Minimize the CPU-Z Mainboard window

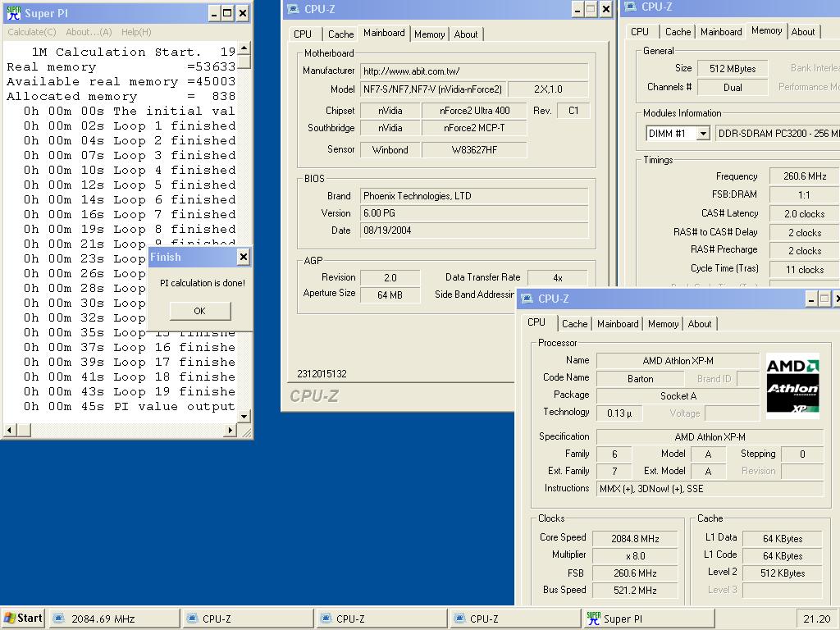pyautogui.click(x=577, y=9)
